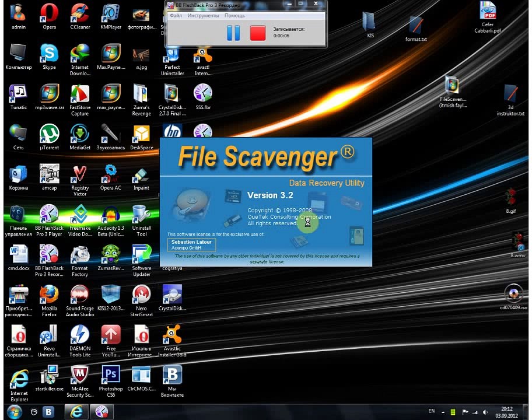Switch to BB FlashBack in the taskbar
The width and height of the screenshot is (532, 420).
(101, 412)
